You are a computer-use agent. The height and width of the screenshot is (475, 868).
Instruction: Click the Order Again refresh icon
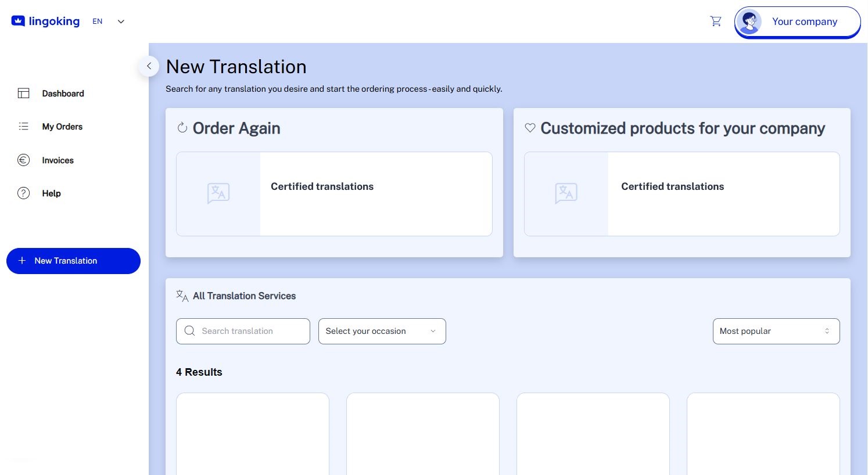pos(182,127)
